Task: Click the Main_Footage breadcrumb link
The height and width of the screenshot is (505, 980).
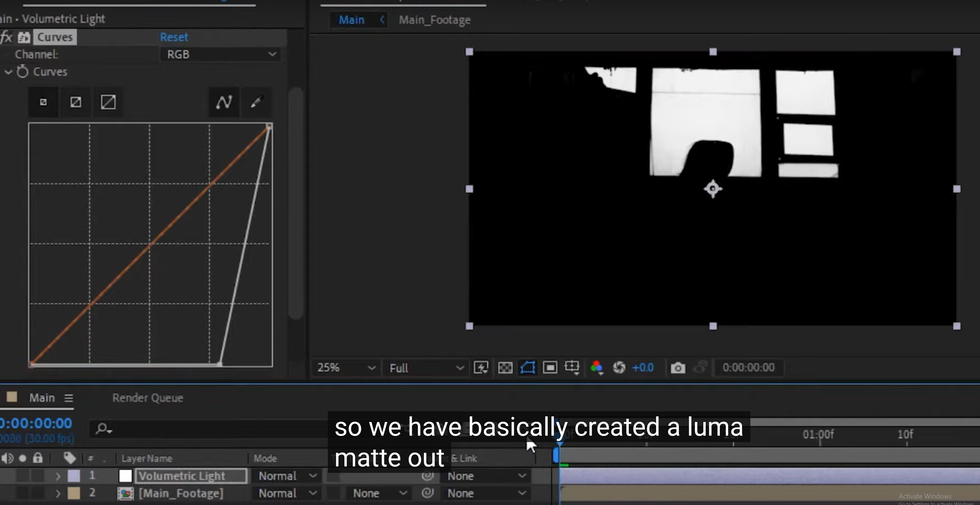Action: click(434, 20)
